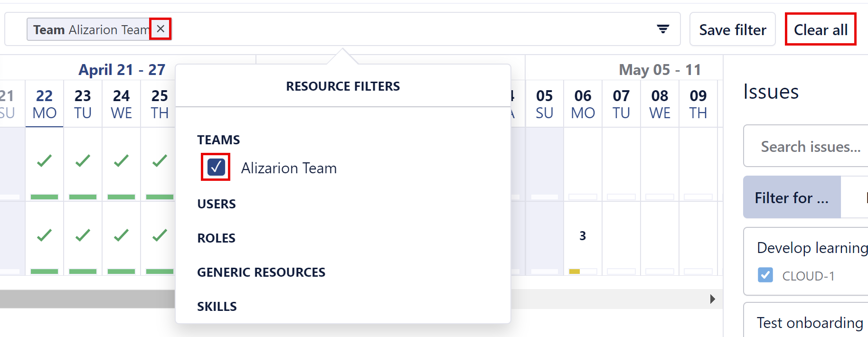
Task: Uncheck the Alizarion Team checkbox
Action: pyautogui.click(x=216, y=167)
